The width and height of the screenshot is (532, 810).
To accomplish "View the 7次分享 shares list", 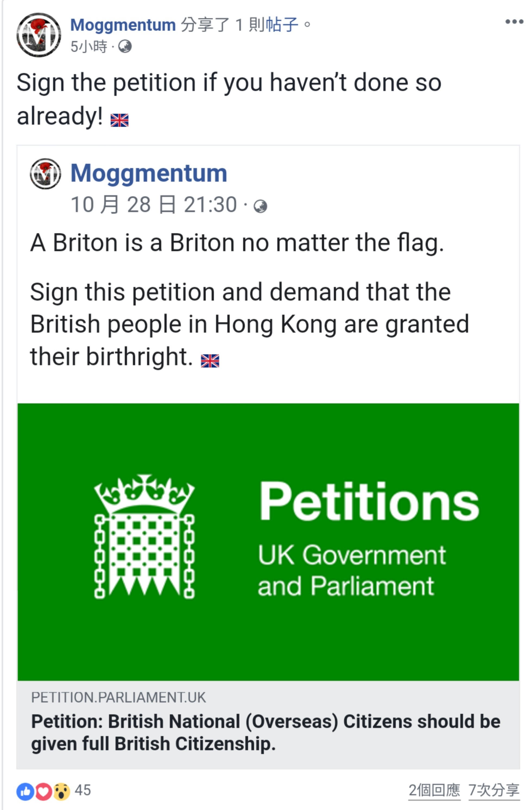I will click(x=493, y=790).
